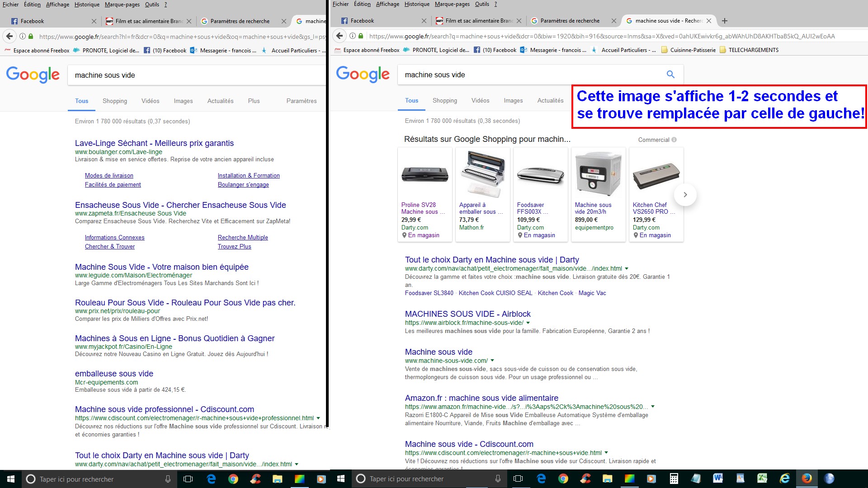Expand dropdown arrow beside airblock.fr URL
The image size is (868, 488).
[x=528, y=323]
